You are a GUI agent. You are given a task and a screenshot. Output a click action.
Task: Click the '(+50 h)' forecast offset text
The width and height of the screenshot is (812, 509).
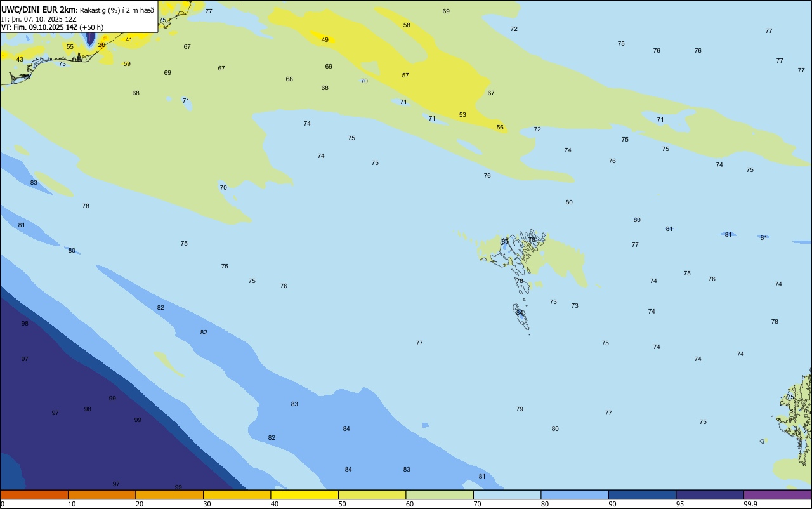click(x=91, y=27)
